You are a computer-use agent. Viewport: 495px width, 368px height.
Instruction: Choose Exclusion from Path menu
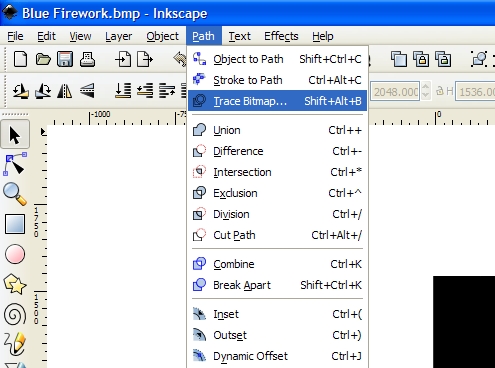pos(277,193)
